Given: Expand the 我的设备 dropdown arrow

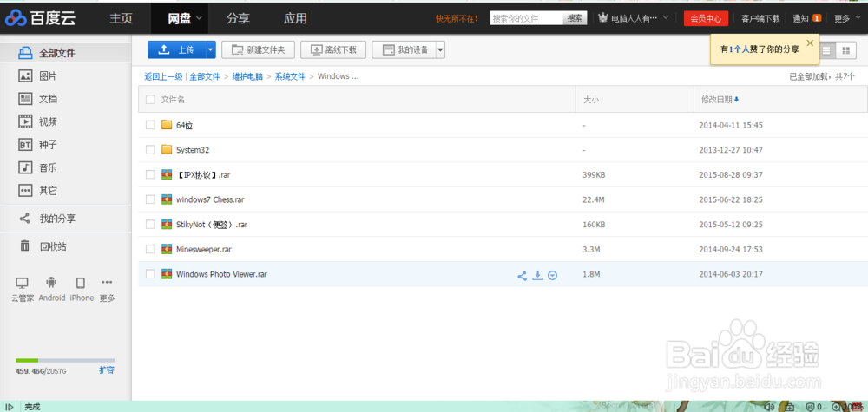Looking at the screenshot, I should click(441, 49).
